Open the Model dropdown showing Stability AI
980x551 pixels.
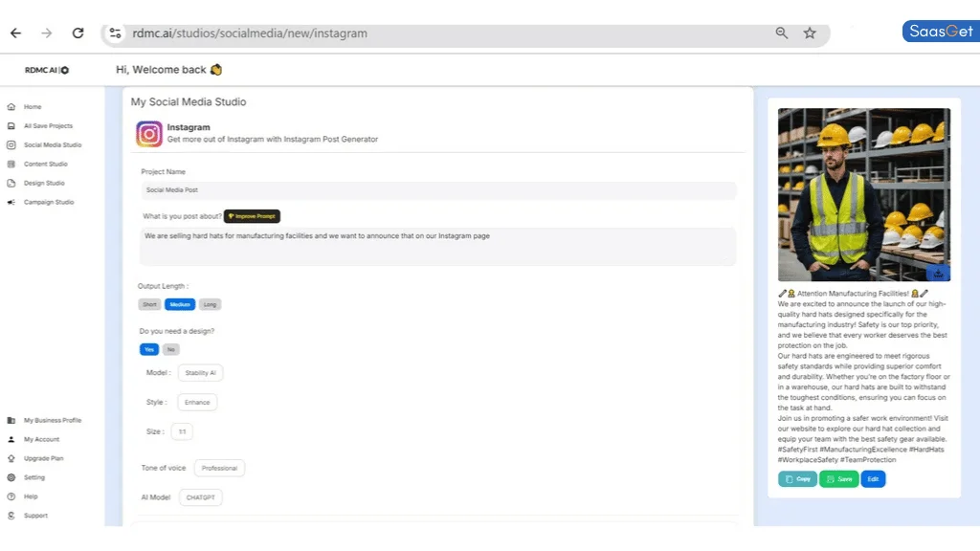(x=200, y=372)
